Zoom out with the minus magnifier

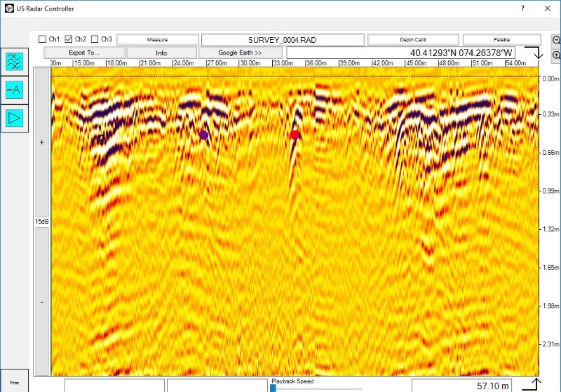(x=556, y=40)
